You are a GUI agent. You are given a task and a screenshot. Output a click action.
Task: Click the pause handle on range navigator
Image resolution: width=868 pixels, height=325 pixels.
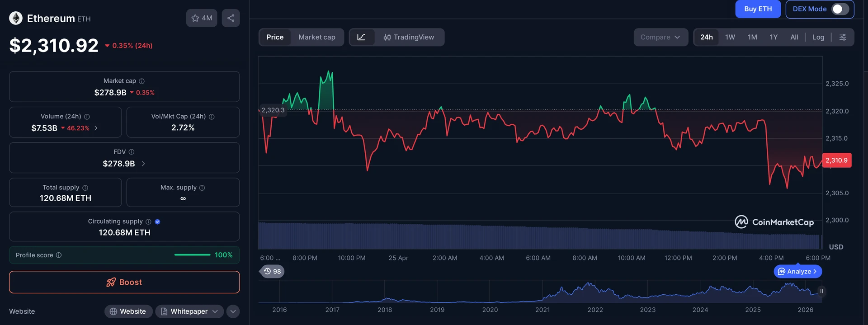coord(821,291)
